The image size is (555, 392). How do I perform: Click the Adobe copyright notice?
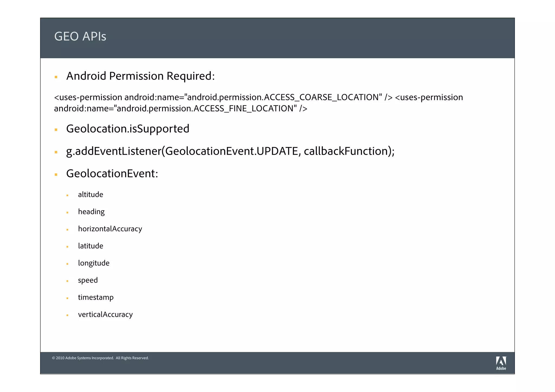pos(100,358)
